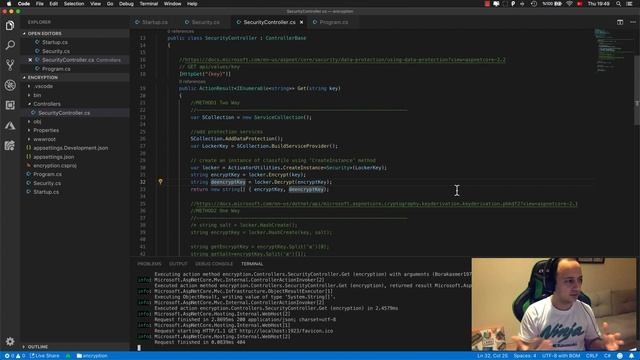The width and height of the screenshot is (640, 360).
Task: Click the lightbulb quick-fix icon on line 32
Action: [x=160, y=182]
